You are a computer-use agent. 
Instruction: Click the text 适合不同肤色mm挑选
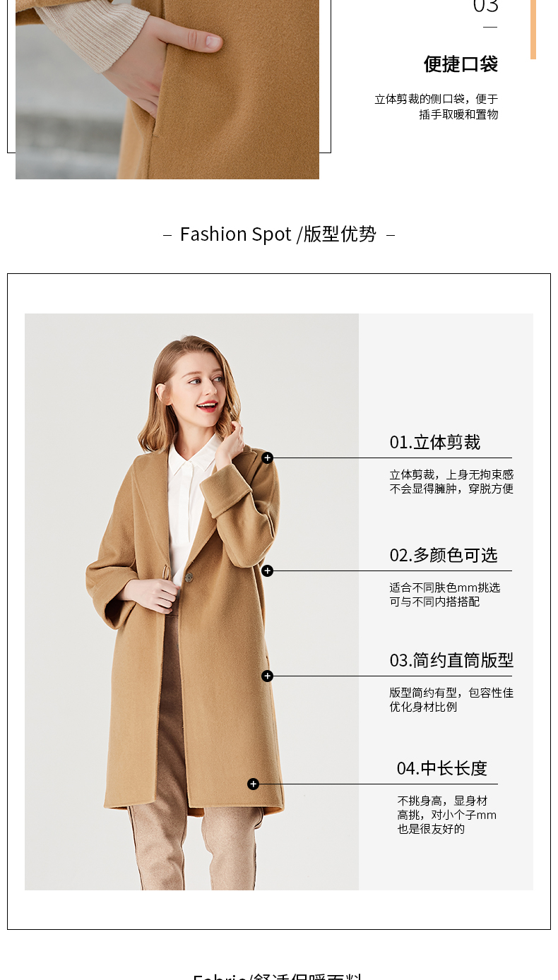coord(445,587)
